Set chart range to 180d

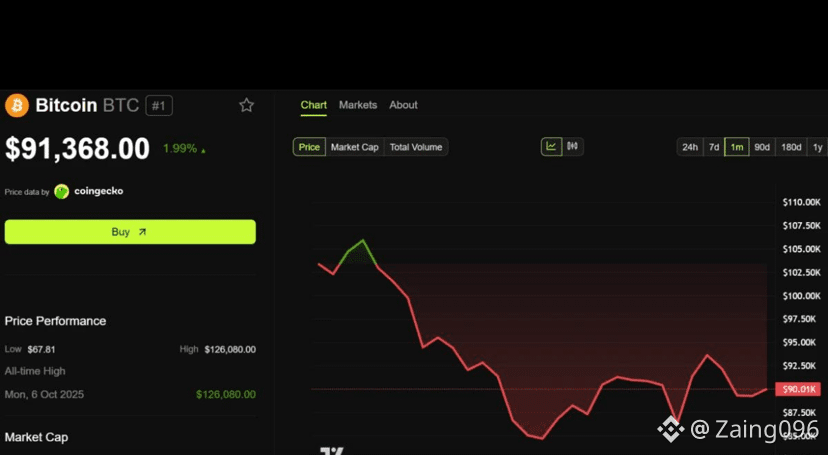(791, 147)
